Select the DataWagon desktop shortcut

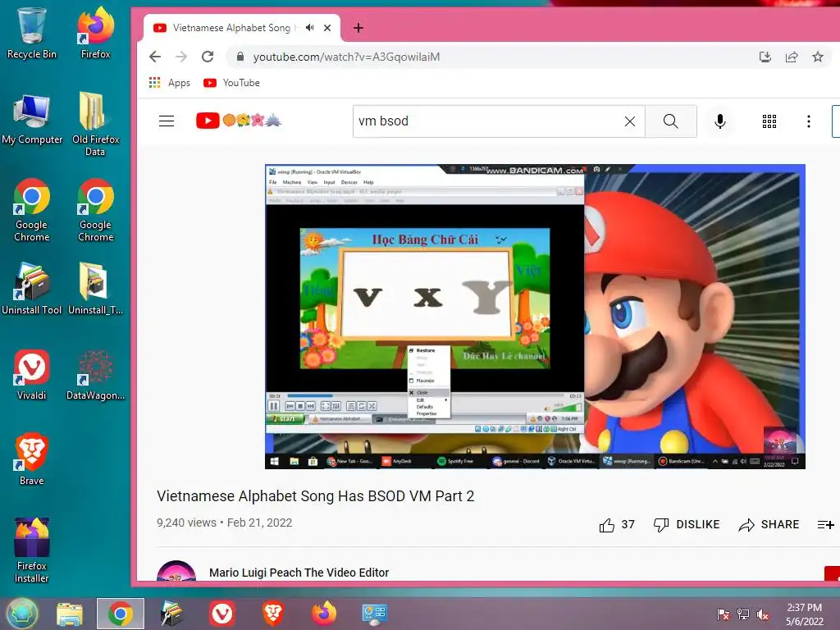click(x=95, y=375)
